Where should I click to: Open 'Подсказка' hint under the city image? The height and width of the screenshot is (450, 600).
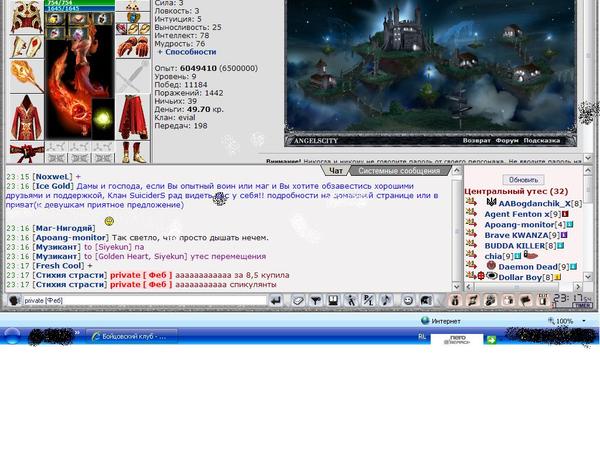click(541, 140)
